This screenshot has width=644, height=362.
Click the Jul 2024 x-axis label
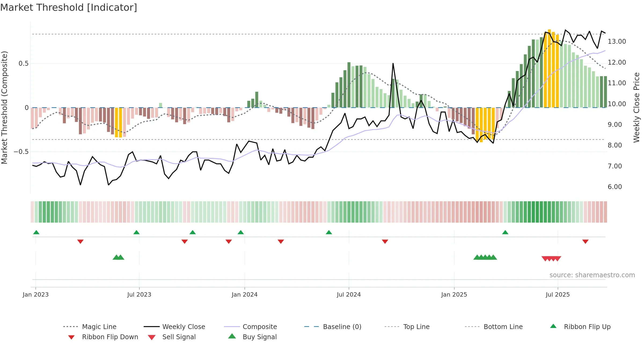click(x=349, y=295)
